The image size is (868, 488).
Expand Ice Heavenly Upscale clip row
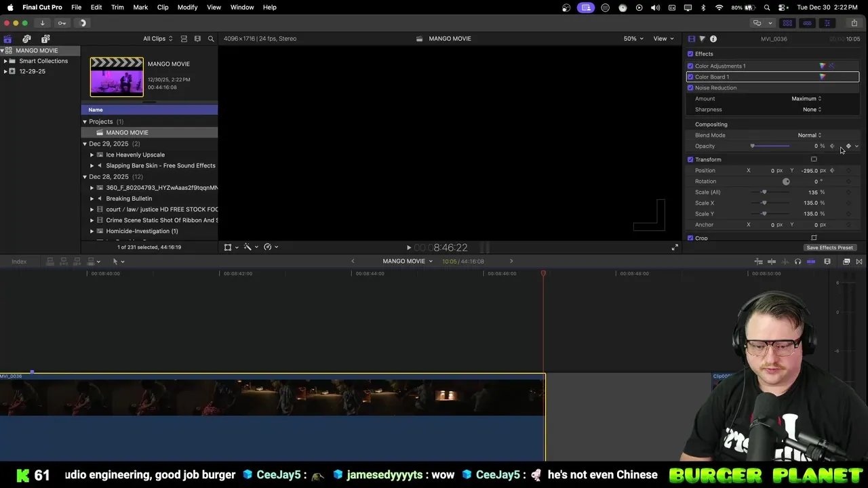pos(92,155)
